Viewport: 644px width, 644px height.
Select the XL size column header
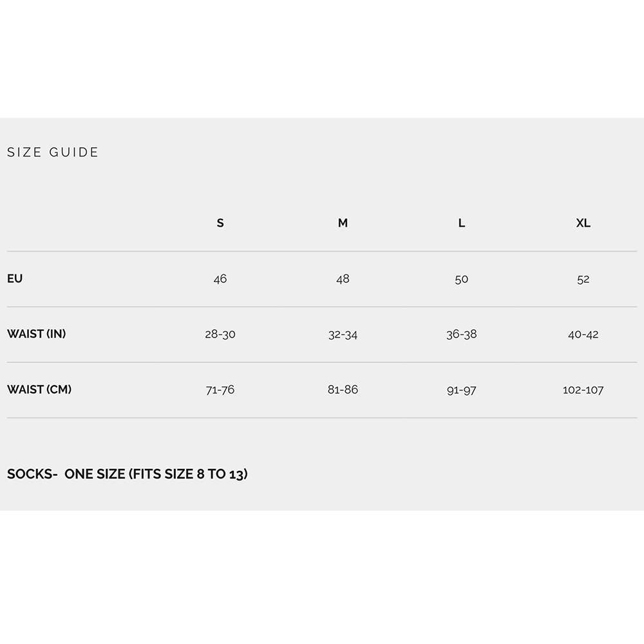pyautogui.click(x=583, y=223)
